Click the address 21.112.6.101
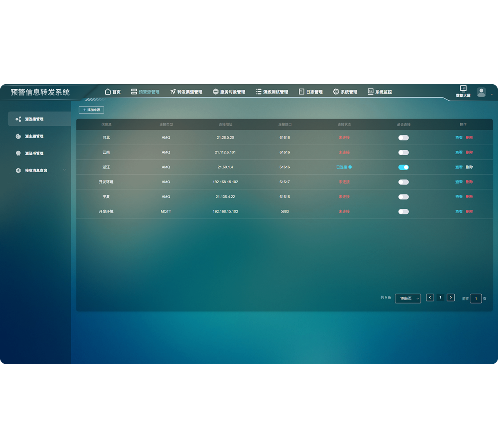The width and height of the screenshot is (498, 448). tap(225, 152)
